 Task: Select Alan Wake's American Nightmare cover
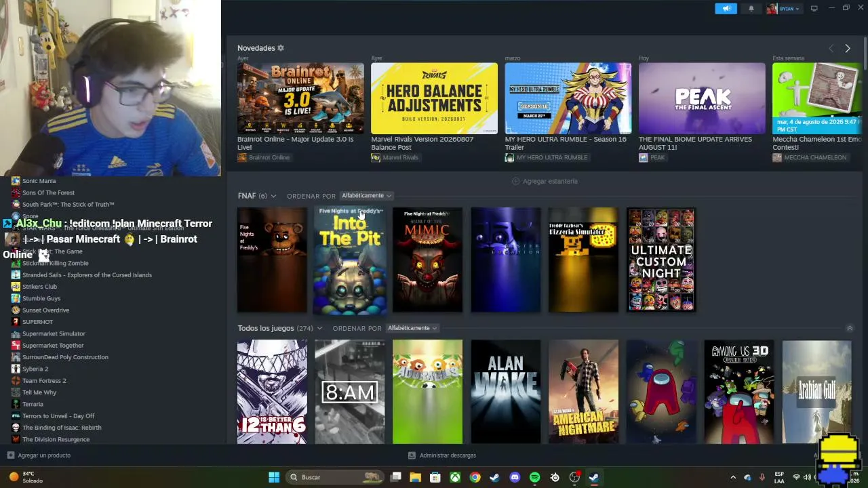click(583, 392)
